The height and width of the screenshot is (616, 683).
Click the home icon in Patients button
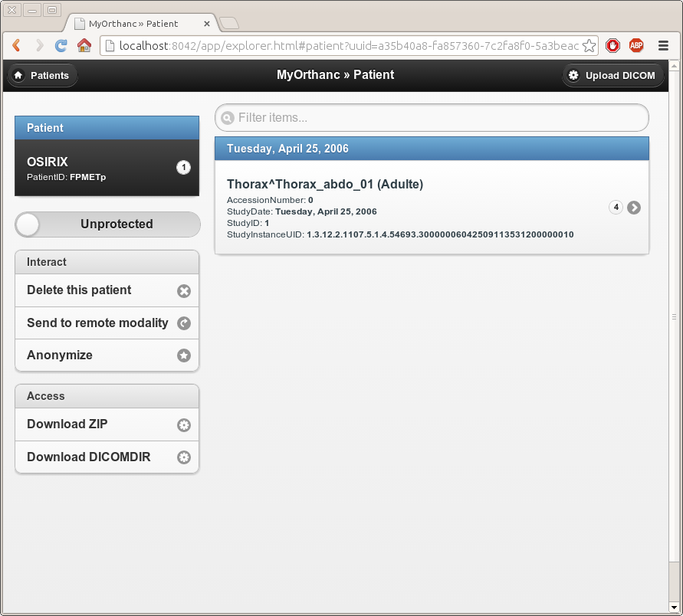(18, 75)
